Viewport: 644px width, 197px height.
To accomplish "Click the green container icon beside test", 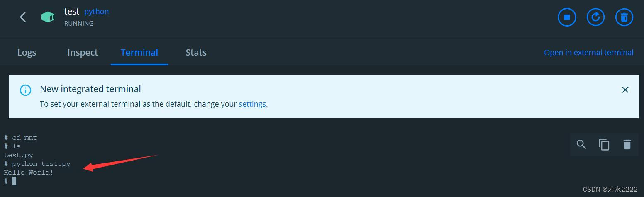I will (48, 17).
